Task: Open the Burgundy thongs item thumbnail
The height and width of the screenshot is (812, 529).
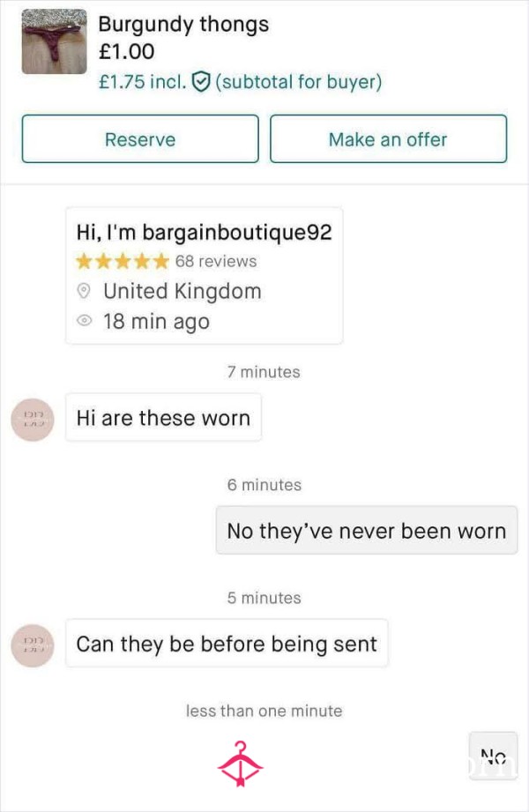Action: click(x=55, y=41)
